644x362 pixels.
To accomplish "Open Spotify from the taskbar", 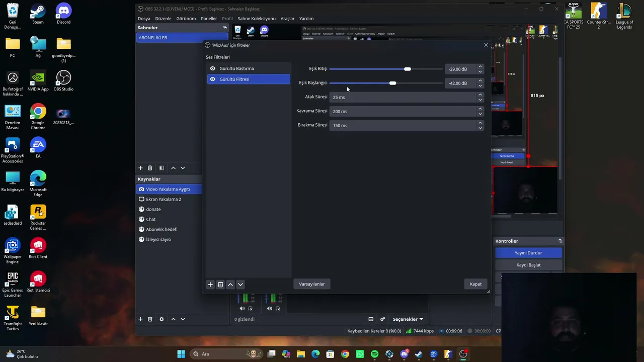I will [x=374, y=354].
